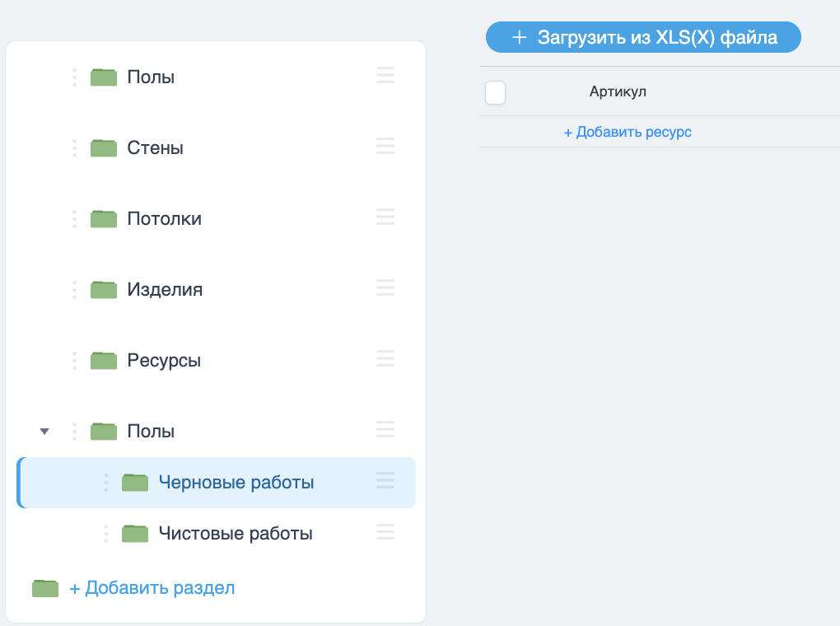
Task: Click the folder icon beside Ресурсы
Action: pyautogui.click(x=104, y=360)
